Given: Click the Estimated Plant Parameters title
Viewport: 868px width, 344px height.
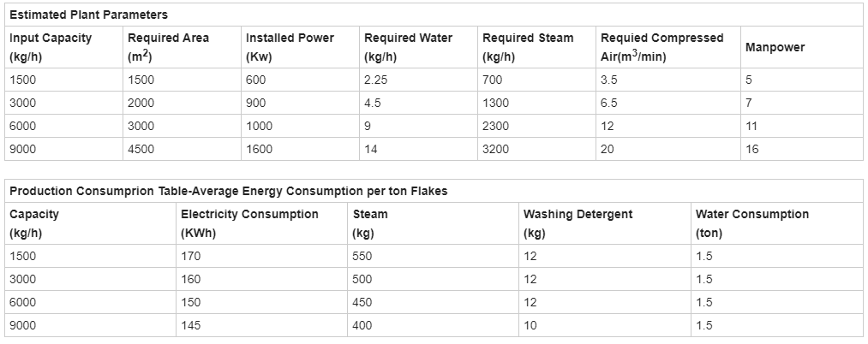Looking at the screenshot, I should [x=88, y=15].
